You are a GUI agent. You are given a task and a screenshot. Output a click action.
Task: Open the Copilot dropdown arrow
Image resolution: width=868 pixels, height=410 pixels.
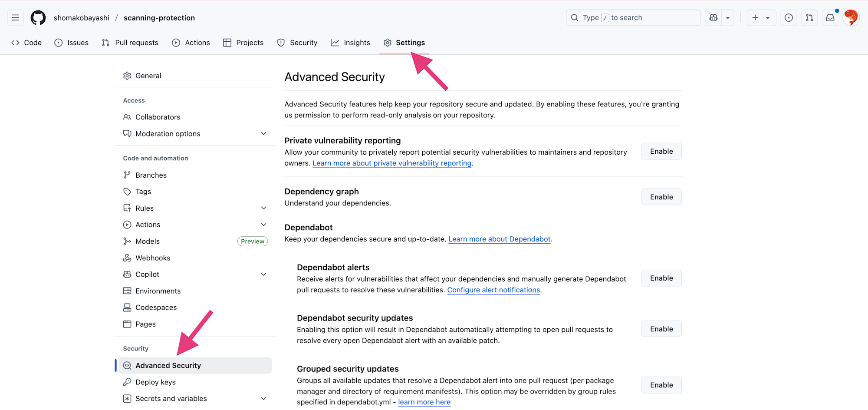point(728,18)
